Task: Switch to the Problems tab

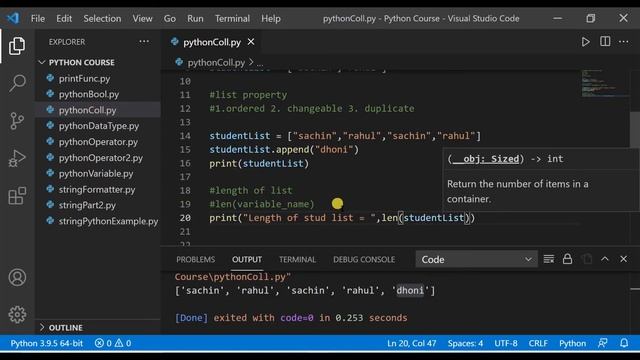Action: pyautogui.click(x=196, y=260)
